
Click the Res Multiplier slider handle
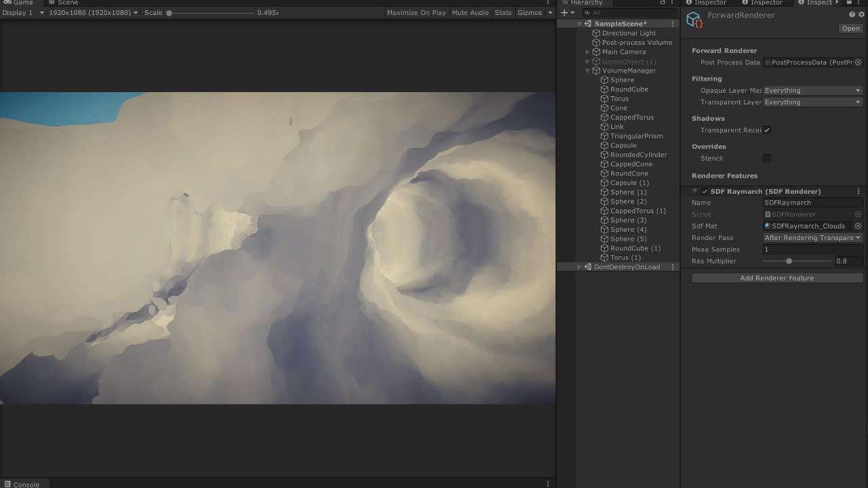pos(789,261)
